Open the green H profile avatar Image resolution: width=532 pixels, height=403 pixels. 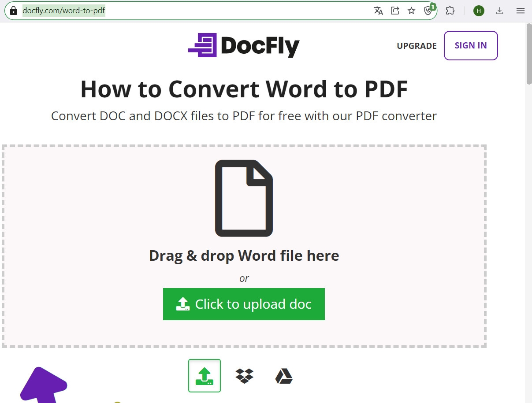coord(479,11)
